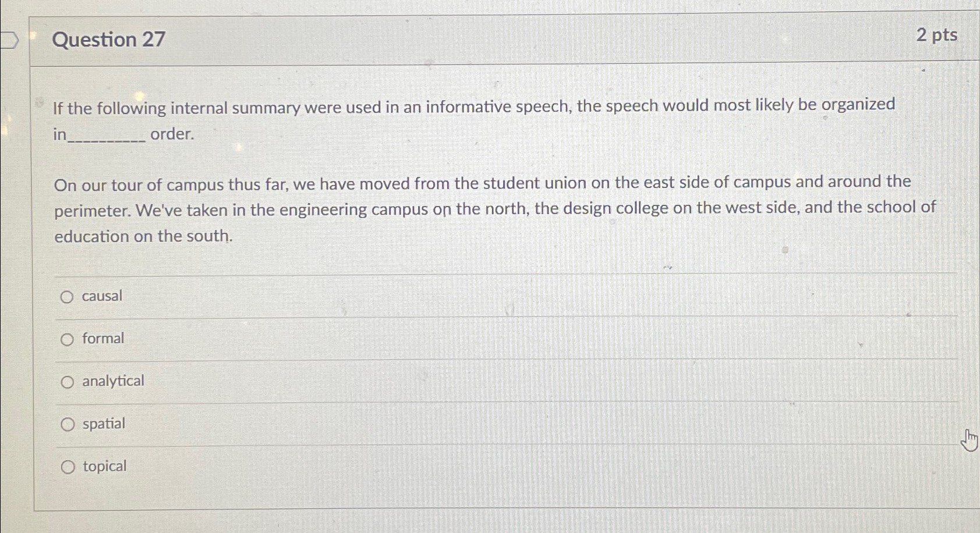The image size is (980, 533).
Task: Select the 'formal' answer radio button
Action: tap(68, 339)
